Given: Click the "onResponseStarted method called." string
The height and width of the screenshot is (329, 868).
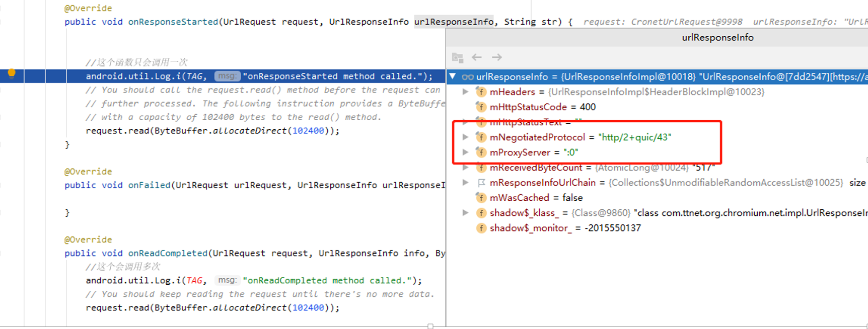Looking at the screenshot, I should (x=332, y=76).
